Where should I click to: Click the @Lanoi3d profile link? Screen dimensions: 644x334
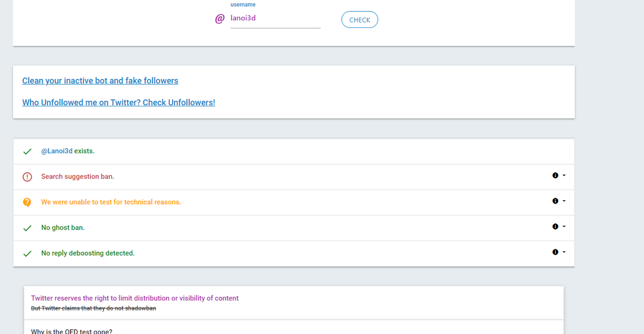pyautogui.click(x=57, y=151)
